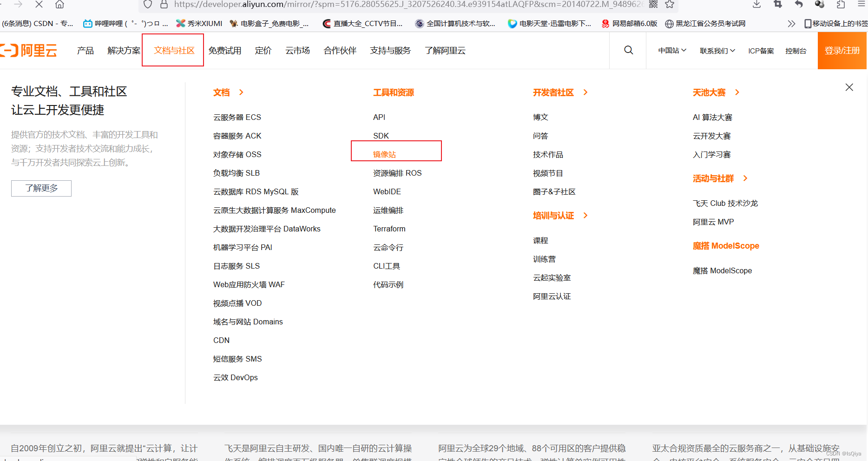Open the 免费试用 nav item

[225, 51]
